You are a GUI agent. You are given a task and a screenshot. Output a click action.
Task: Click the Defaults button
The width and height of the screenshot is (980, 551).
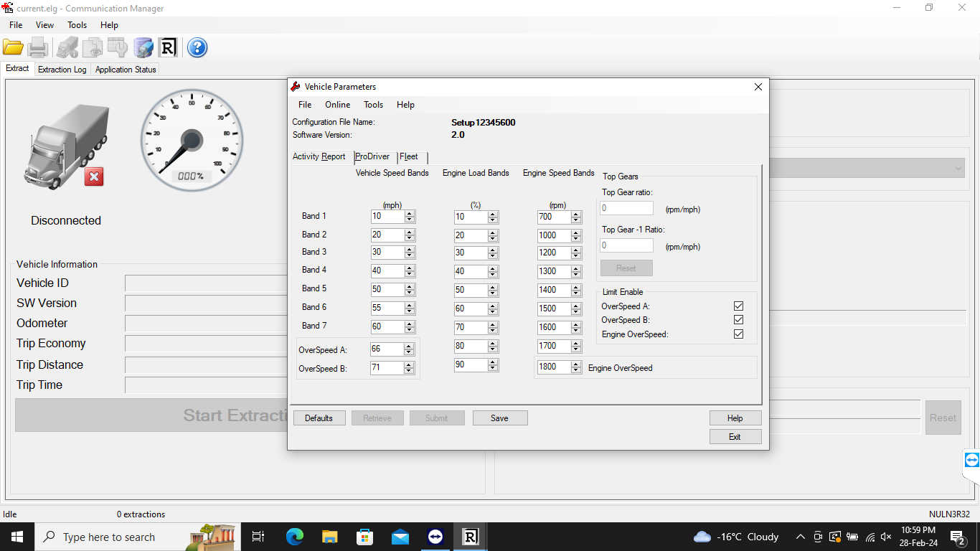click(319, 418)
